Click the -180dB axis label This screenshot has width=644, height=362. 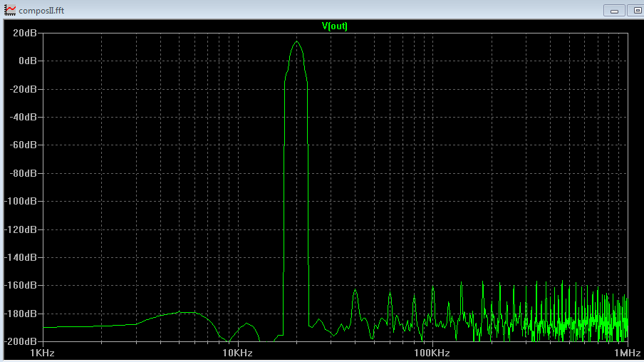click(21, 314)
